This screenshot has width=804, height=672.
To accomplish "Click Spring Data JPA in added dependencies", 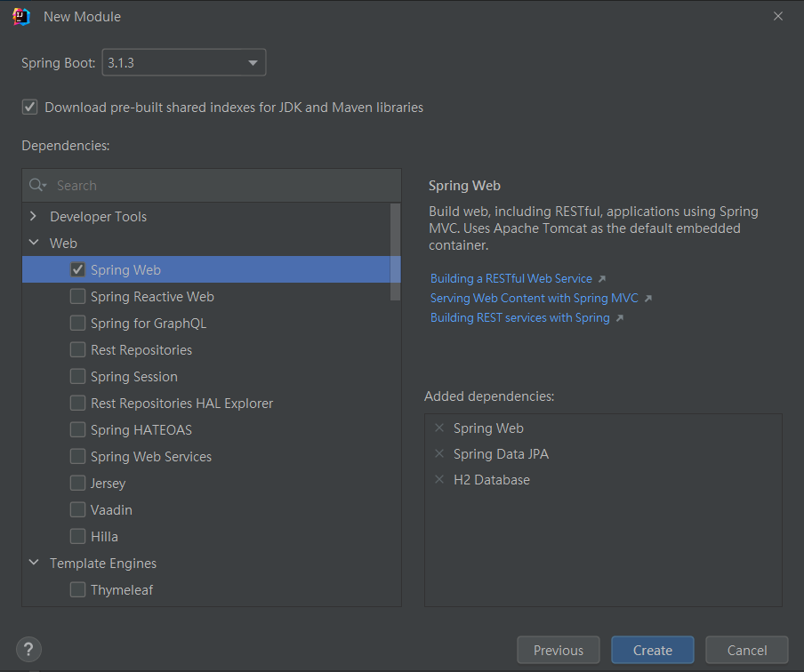I will pos(501,454).
